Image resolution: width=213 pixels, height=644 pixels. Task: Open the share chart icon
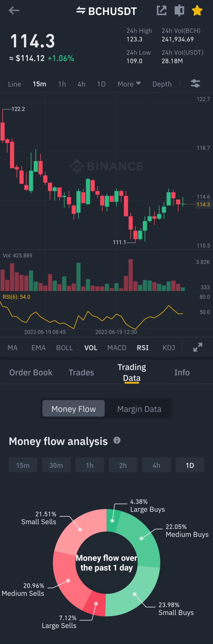[x=162, y=10]
